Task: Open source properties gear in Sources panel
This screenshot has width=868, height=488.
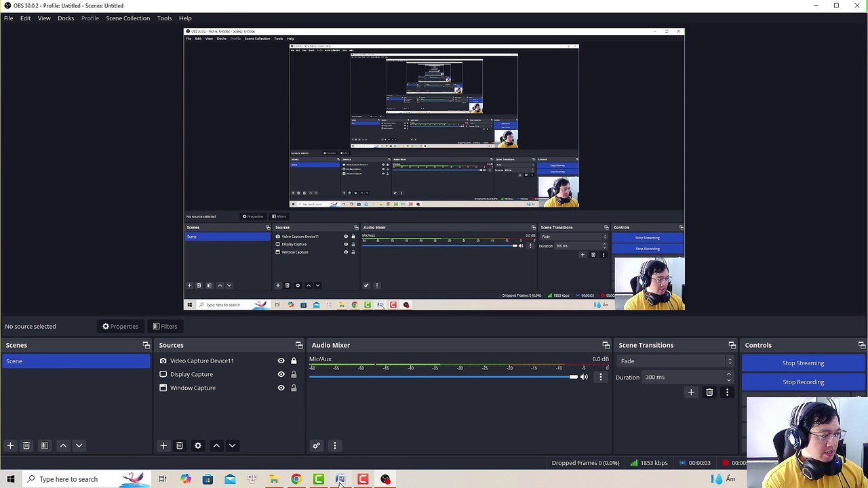Action: pos(198,445)
